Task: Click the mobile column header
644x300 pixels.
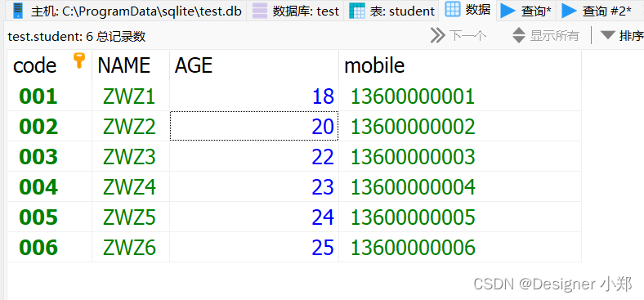Action: (x=460, y=65)
